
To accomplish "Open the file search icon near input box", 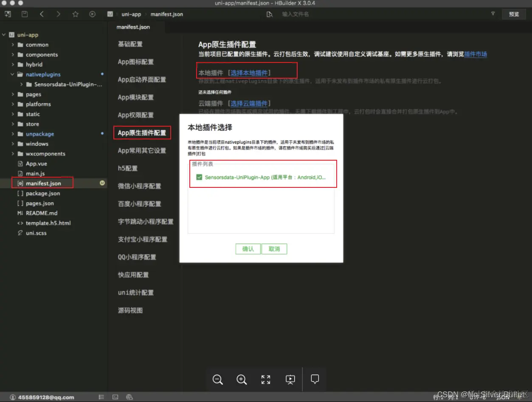I will [270, 14].
